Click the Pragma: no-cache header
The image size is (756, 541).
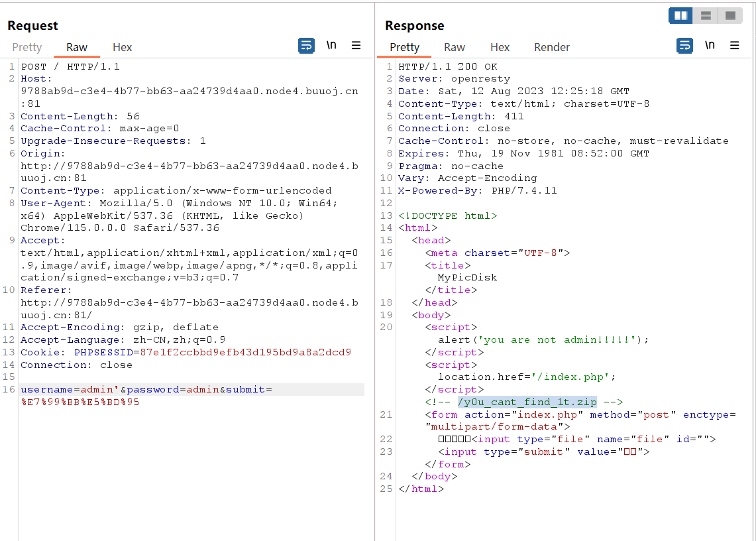tap(451, 166)
